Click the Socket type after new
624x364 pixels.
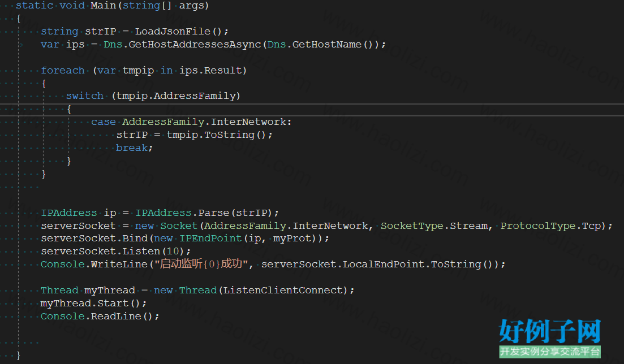tap(179, 226)
